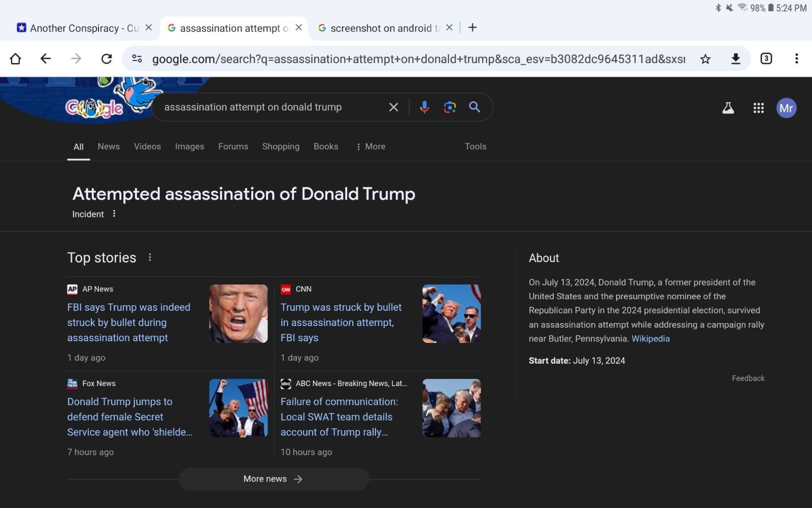Open Fox News Donald Trump jumps story
812x508 pixels.
click(130, 417)
